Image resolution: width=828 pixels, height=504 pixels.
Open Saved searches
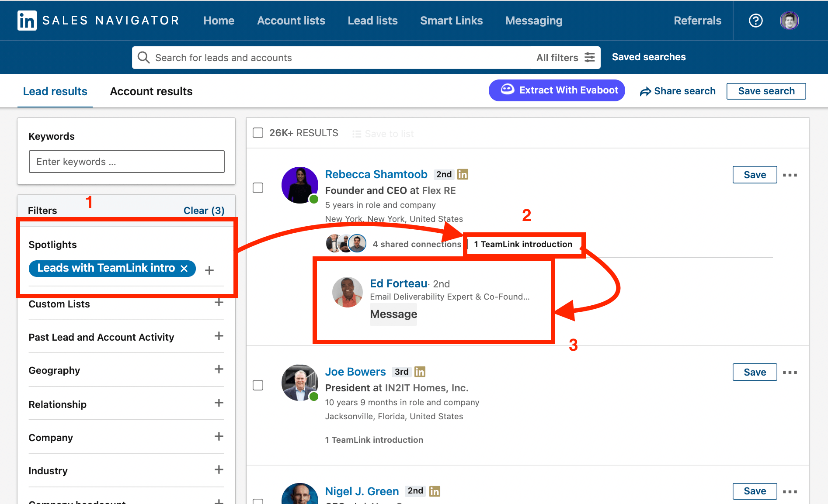coord(649,57)
